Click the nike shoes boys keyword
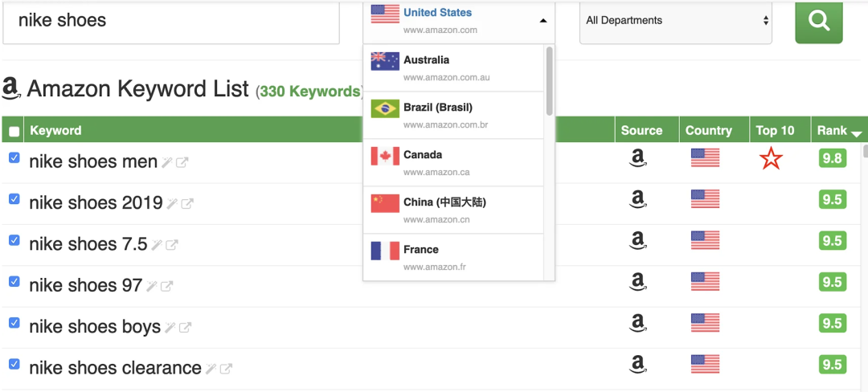The height and width of the screenshot is (392, 868). pyautogui.click(x=95, y=327)
